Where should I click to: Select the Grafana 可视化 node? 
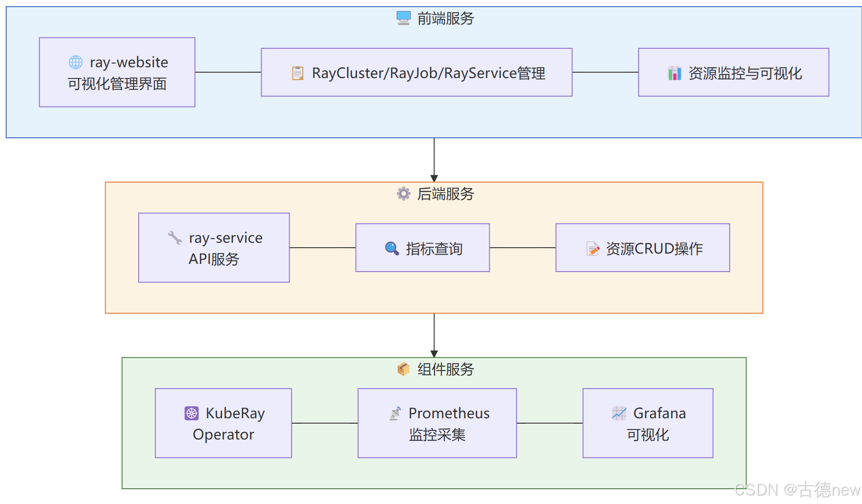(x=648, y=423)
